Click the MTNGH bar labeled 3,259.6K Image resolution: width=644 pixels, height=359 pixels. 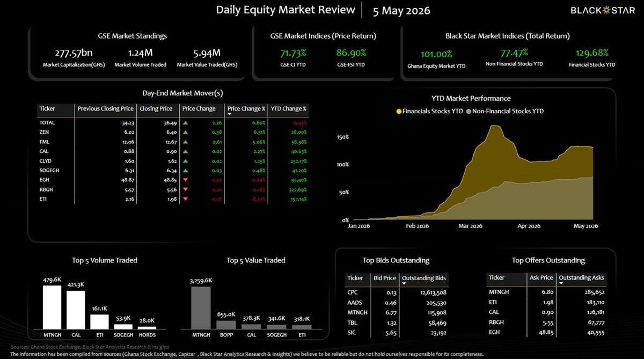point(201,307)
